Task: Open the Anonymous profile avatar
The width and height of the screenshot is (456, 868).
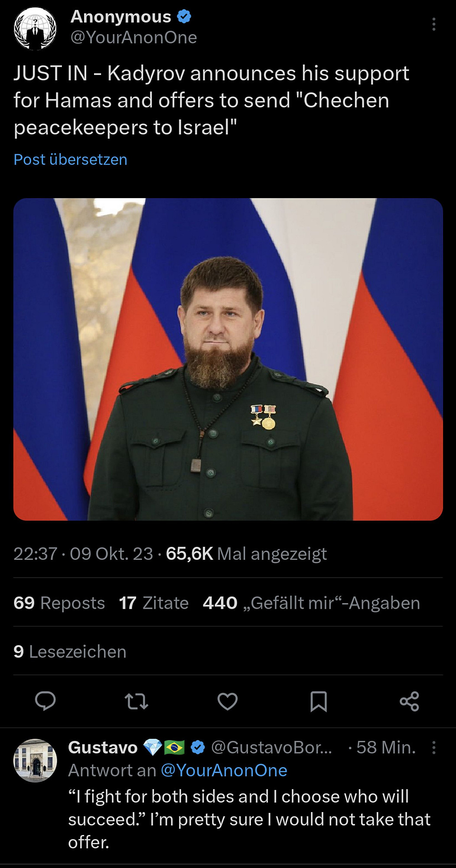Action: pos(35,28)
